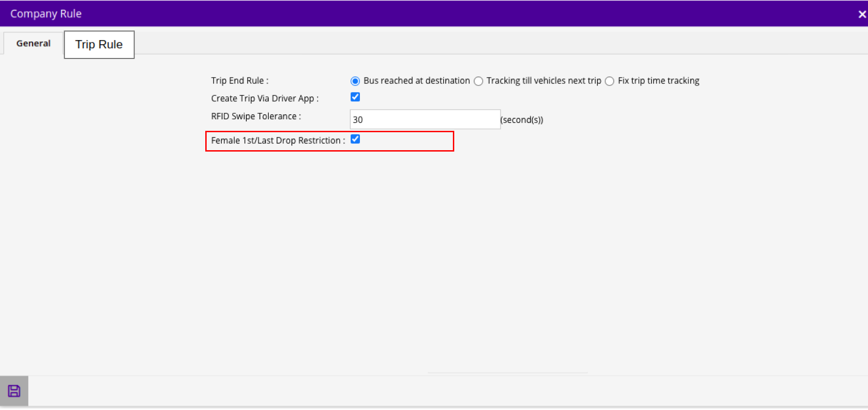Click the 'Bus reached at destination' label text

pos(417,81)
